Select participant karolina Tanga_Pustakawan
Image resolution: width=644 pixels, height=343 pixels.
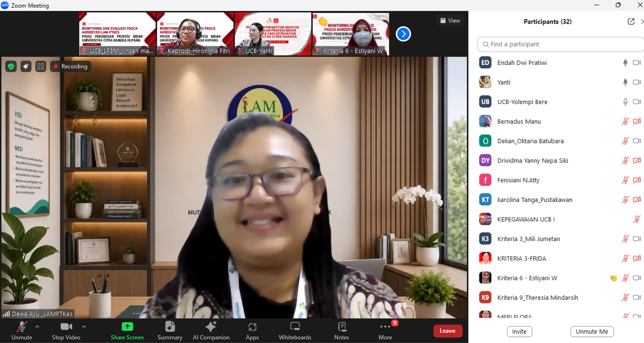pos(561,200)
